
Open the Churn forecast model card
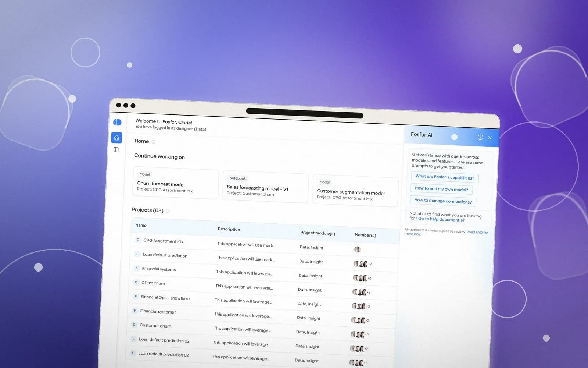(x=176, y=183)
